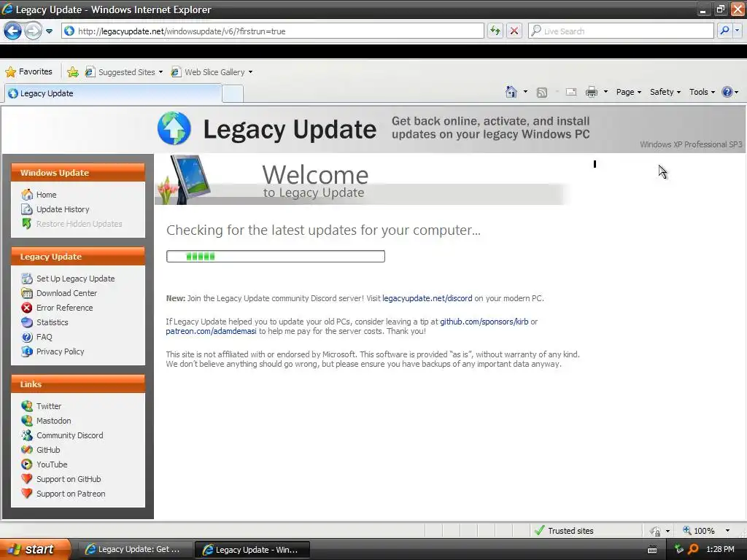Click the Privacy Policy info icon

pyautogui.click(x=27, y=351)
